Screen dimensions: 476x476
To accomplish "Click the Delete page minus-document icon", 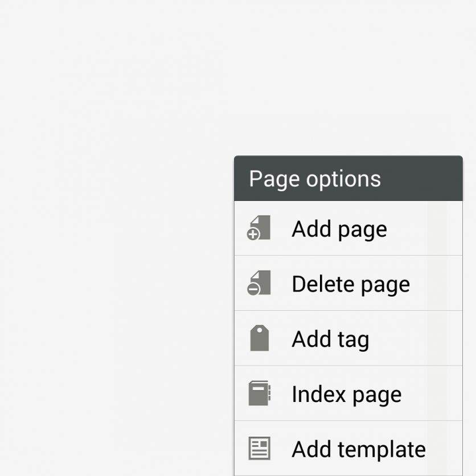I will coord(259,284).
